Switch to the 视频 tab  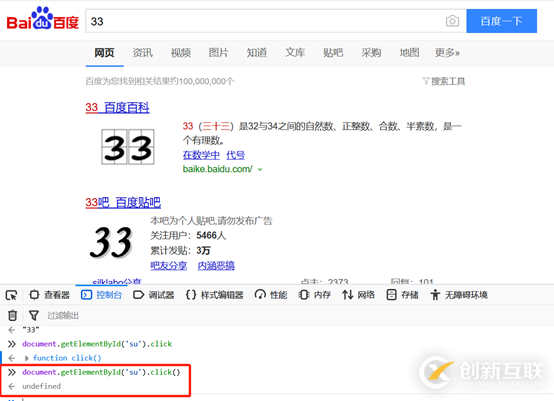181,53
